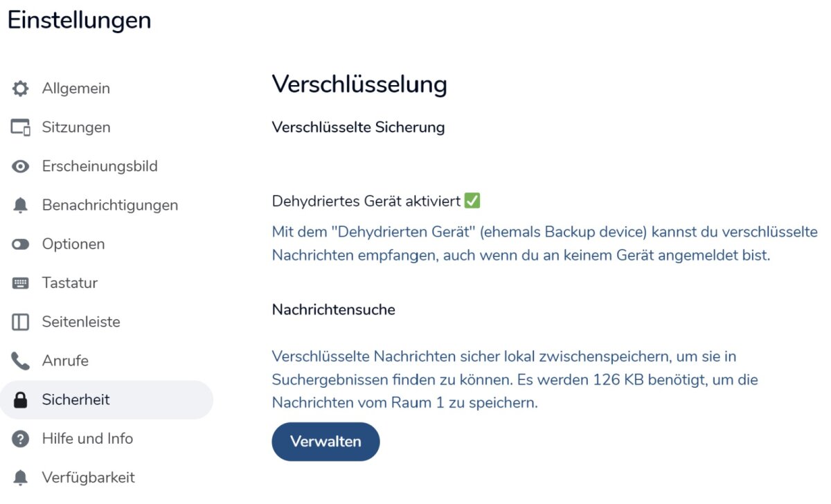Click the Optionen toggle icon
This screenshot has height=504, width=831.
click(x=21, y=244)
